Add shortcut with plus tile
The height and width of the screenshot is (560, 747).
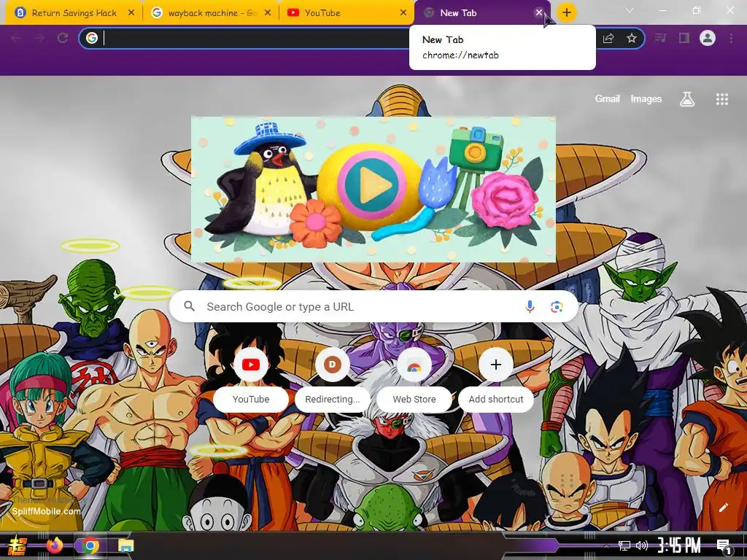(496, 378)
